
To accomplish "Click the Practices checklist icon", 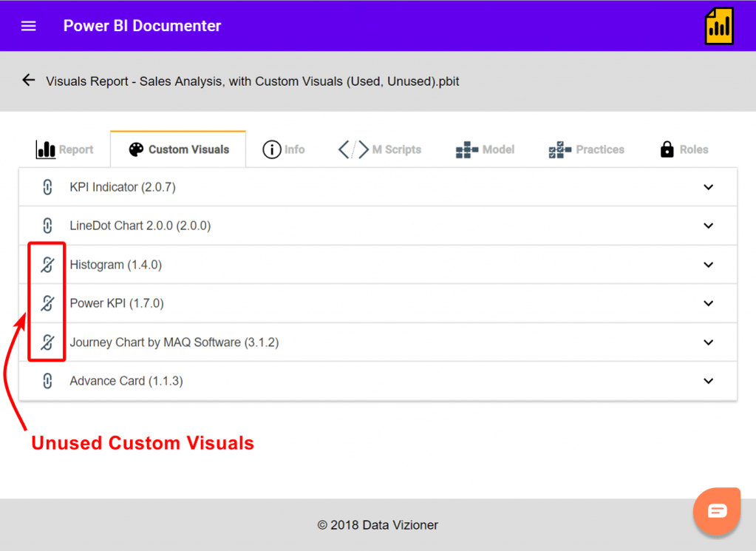I will point(559,149).
